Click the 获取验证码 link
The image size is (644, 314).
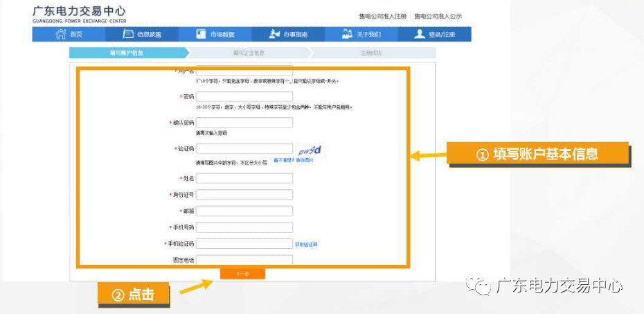(306, 245)
